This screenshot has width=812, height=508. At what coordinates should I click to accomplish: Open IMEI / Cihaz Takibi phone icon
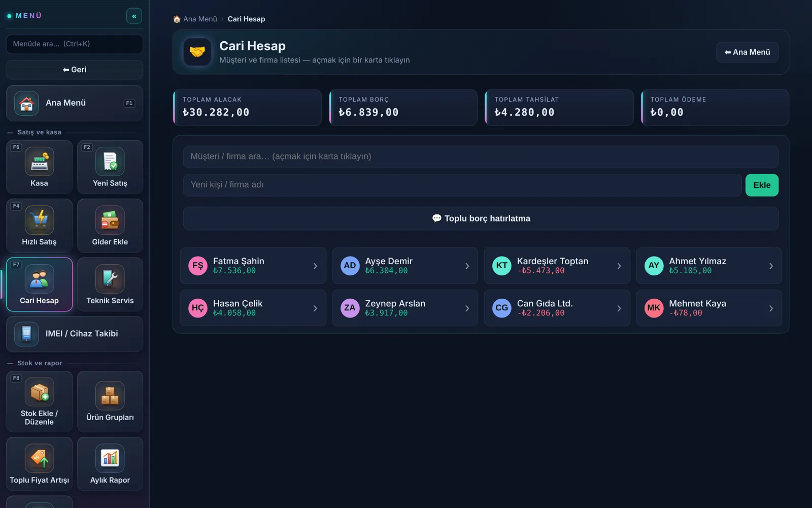(x=26, y=334)
